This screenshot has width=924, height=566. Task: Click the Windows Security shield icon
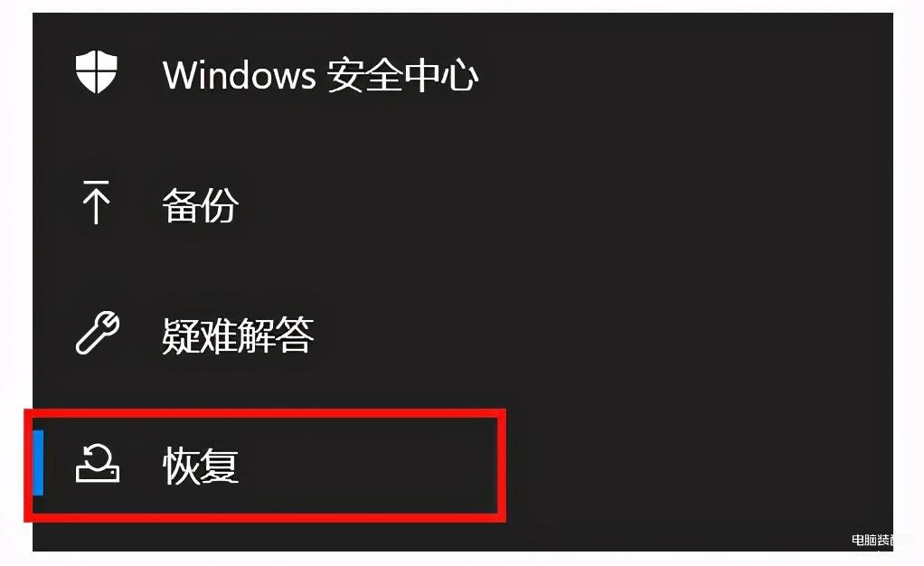[97, 72]
